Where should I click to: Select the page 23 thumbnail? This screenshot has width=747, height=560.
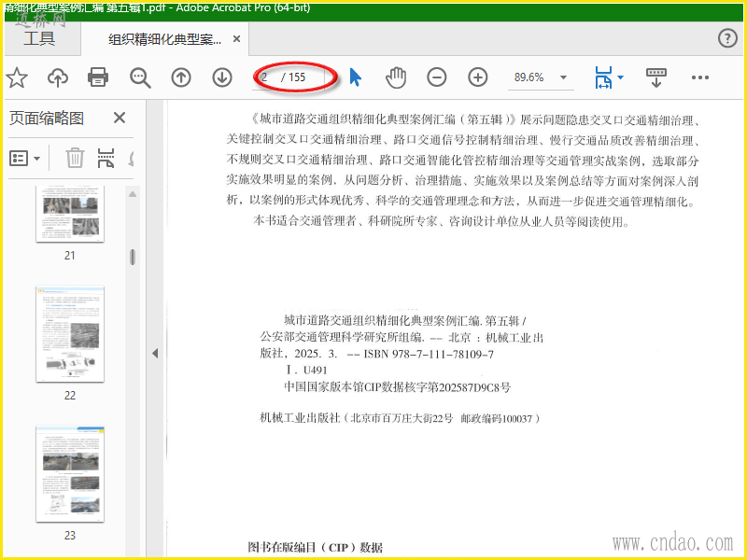tap(70, 474)
